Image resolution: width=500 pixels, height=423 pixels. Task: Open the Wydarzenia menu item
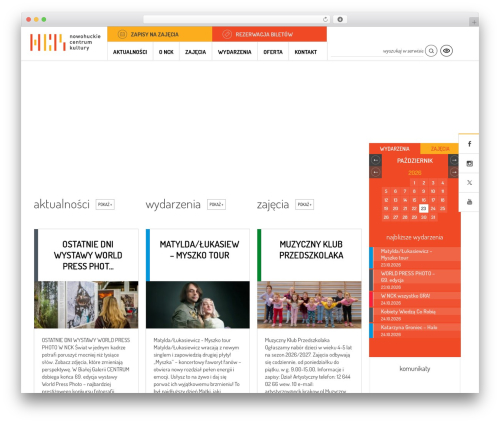(235, 52)
